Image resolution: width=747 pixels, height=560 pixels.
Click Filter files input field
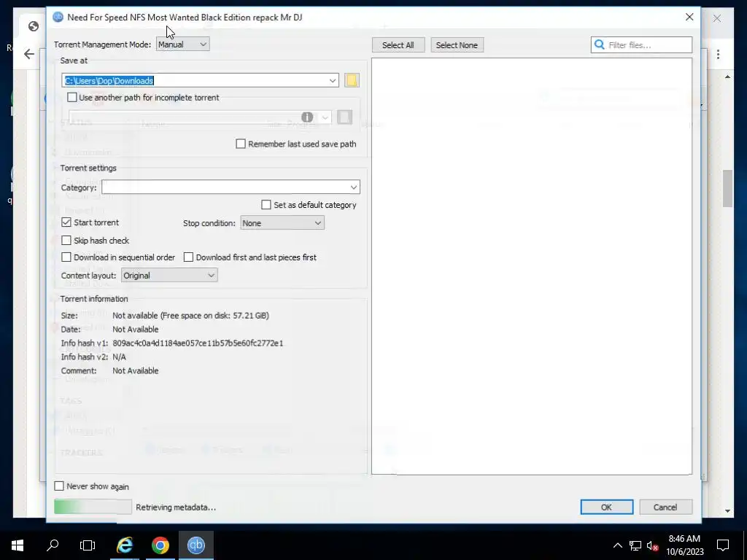(x=642, y=44)
